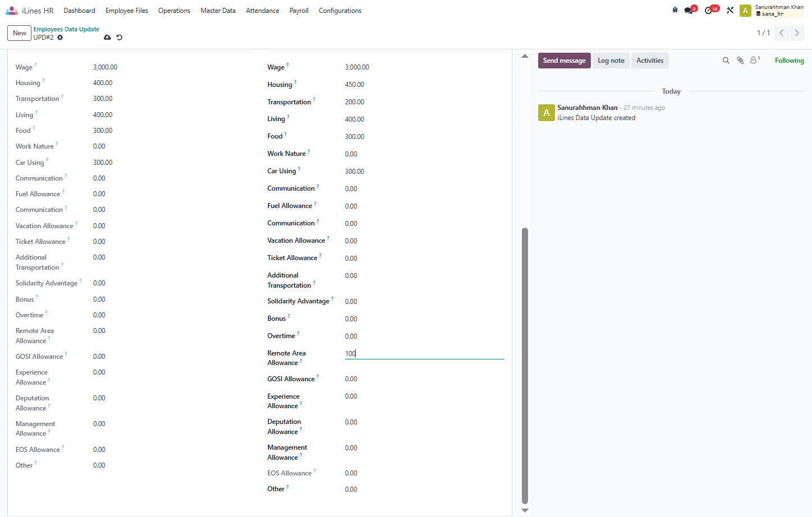The width and height of the screenshot is (812, 517).
Task: Attach files using the paperclip icon
Action: (740, 61)
